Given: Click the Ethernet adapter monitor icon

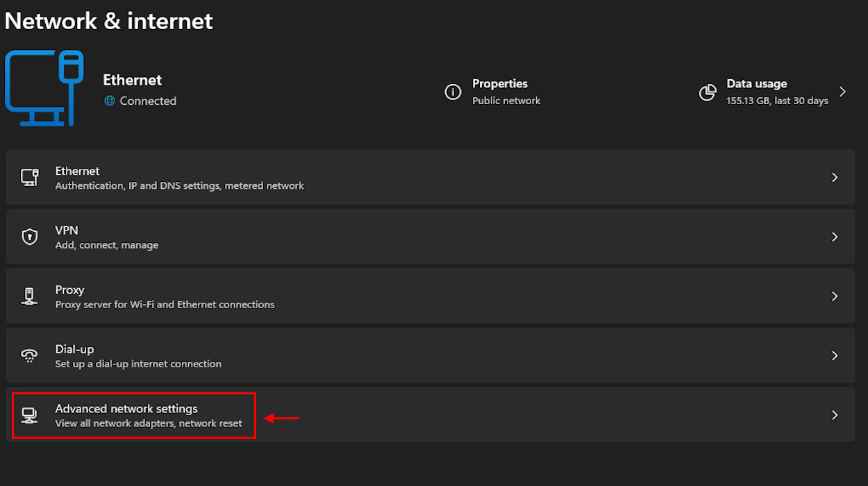Looking at the screenshot, I should 30,176.
